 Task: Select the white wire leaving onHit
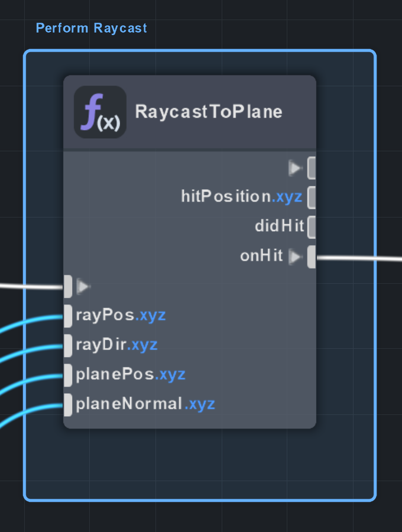pyautogui.click(x=361, y=259)
